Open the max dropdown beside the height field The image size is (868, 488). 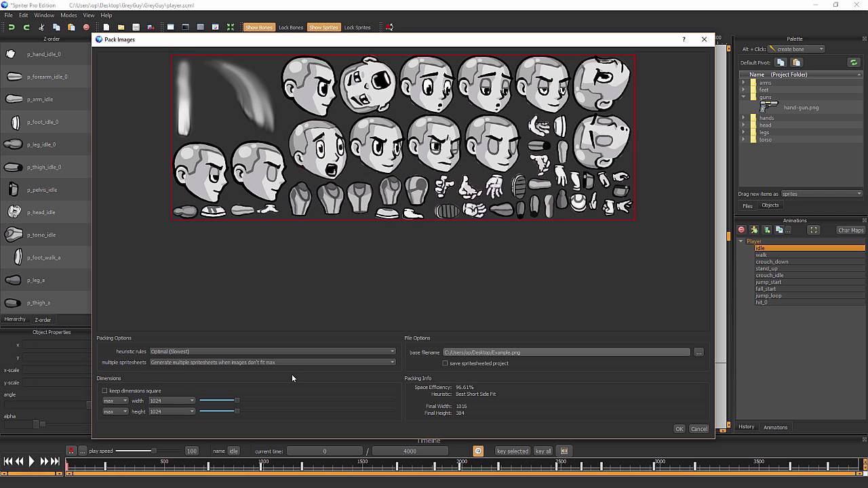tap(115, 411)
